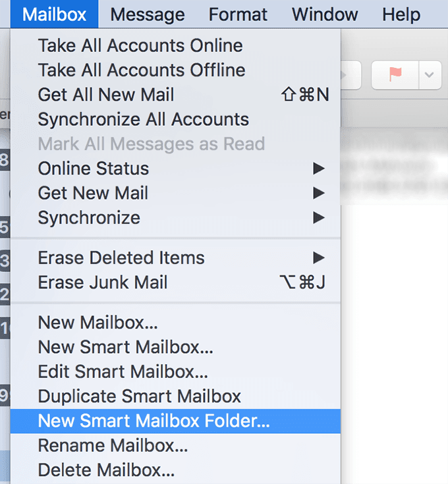
Task: Choose Erase Junk Mail
Action: (175, 282)
